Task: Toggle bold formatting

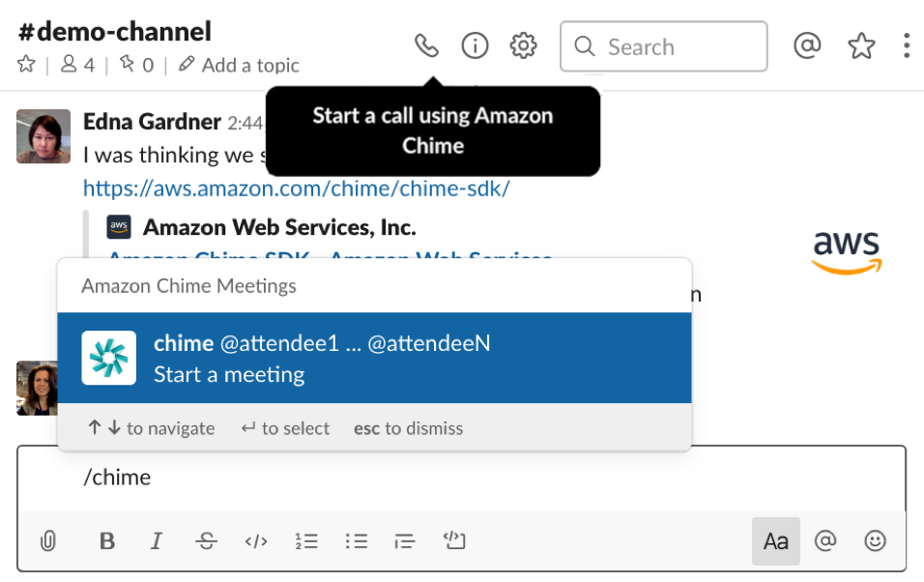Action: (107, 541)
